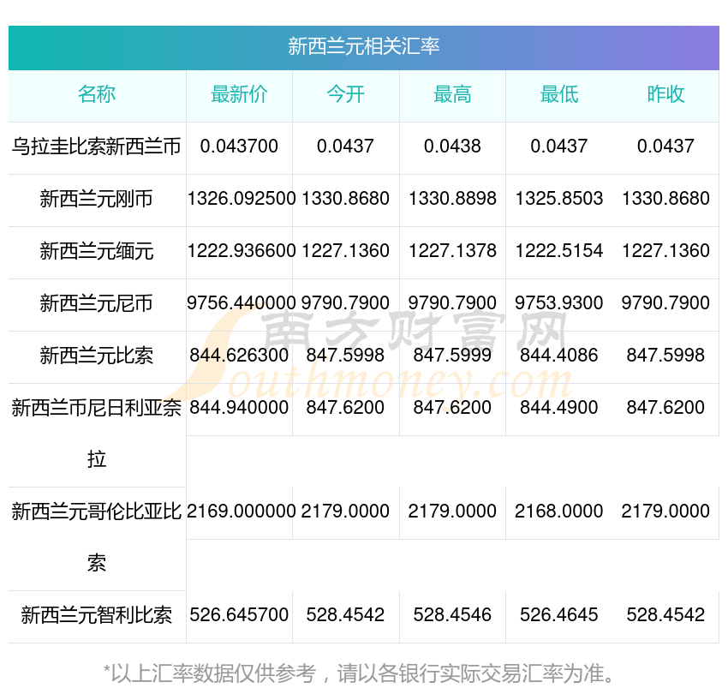Click the disclaimer text below the table
Image resolution: width=728 pixels, height=700 pixels.
363,673
